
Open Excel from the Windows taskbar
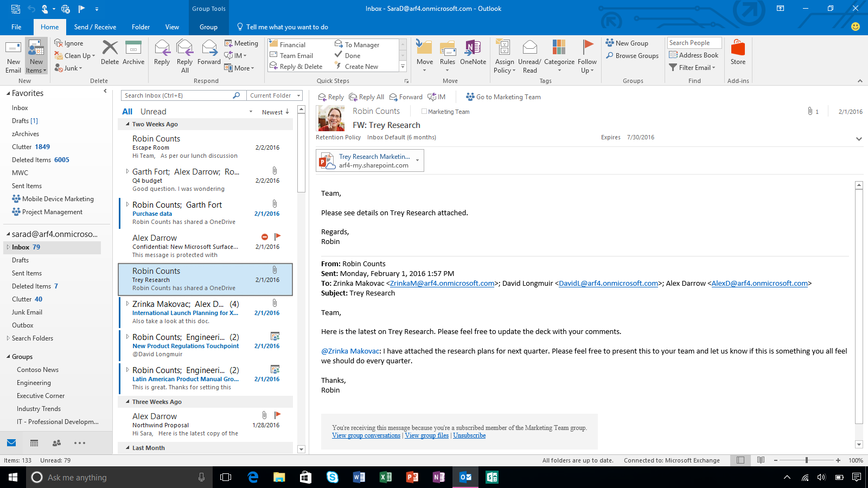pyautogui.click(x=386, y=477)
